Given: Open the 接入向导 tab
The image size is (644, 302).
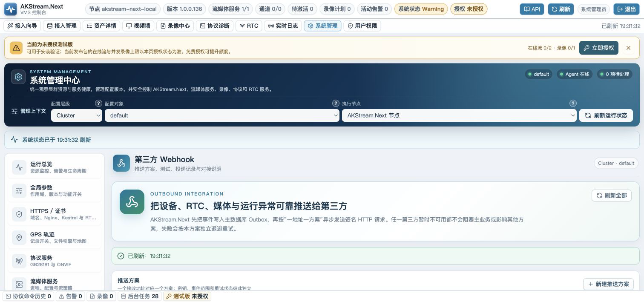Looking at the screenshot, I should pos(23,26).
